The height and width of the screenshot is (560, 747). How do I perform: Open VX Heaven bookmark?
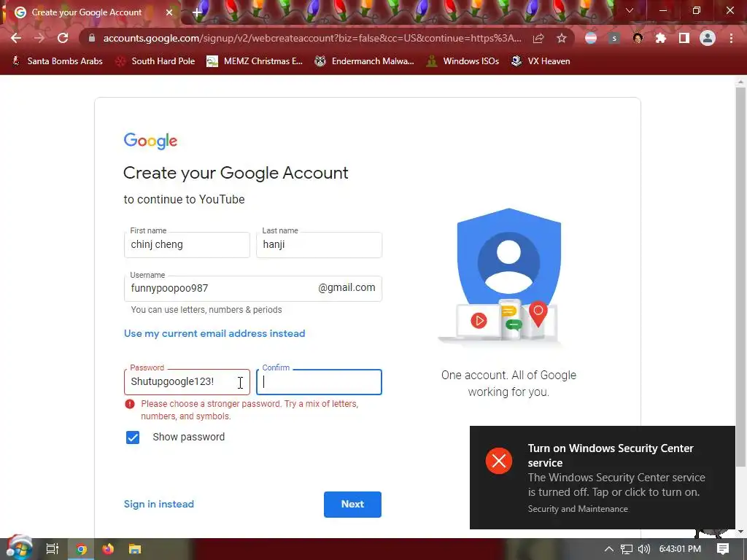coord(541,61)
